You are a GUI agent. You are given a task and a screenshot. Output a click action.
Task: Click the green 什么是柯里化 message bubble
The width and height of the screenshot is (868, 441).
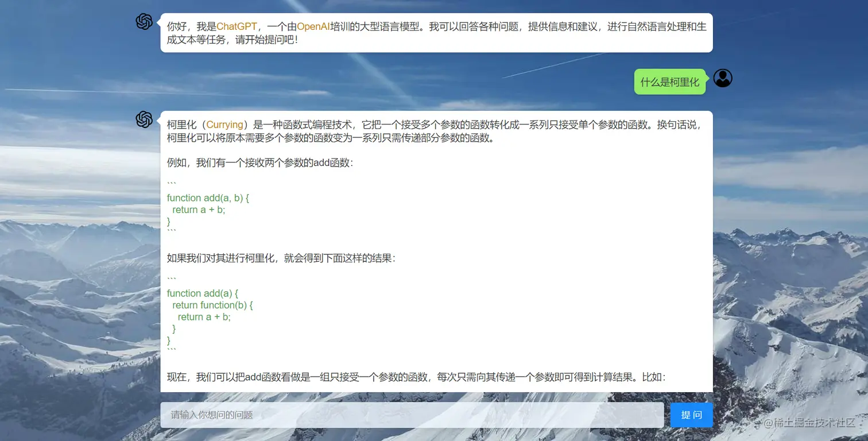point(670,82)
